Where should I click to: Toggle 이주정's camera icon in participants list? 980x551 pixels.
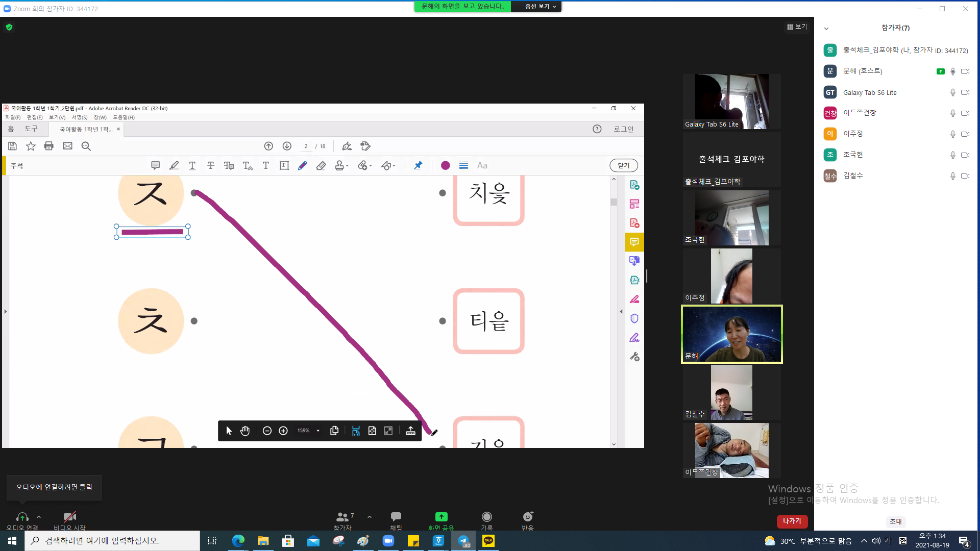(x=965, y=134)
